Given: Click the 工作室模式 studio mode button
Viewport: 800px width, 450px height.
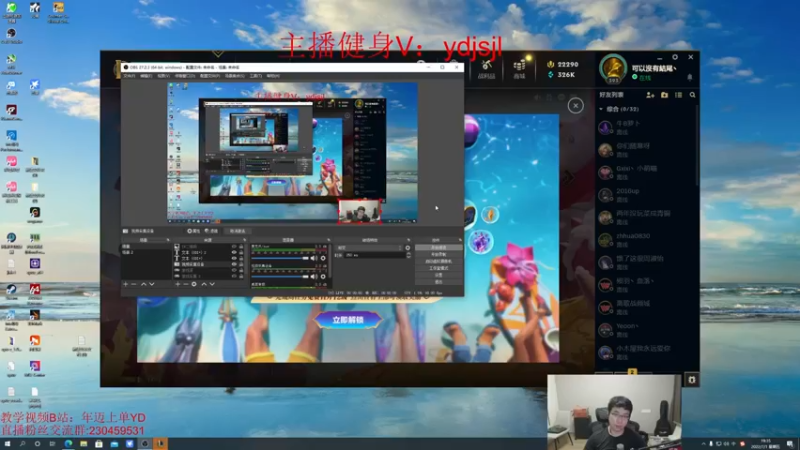Looking at the screenshot, I should coord(439,268).
